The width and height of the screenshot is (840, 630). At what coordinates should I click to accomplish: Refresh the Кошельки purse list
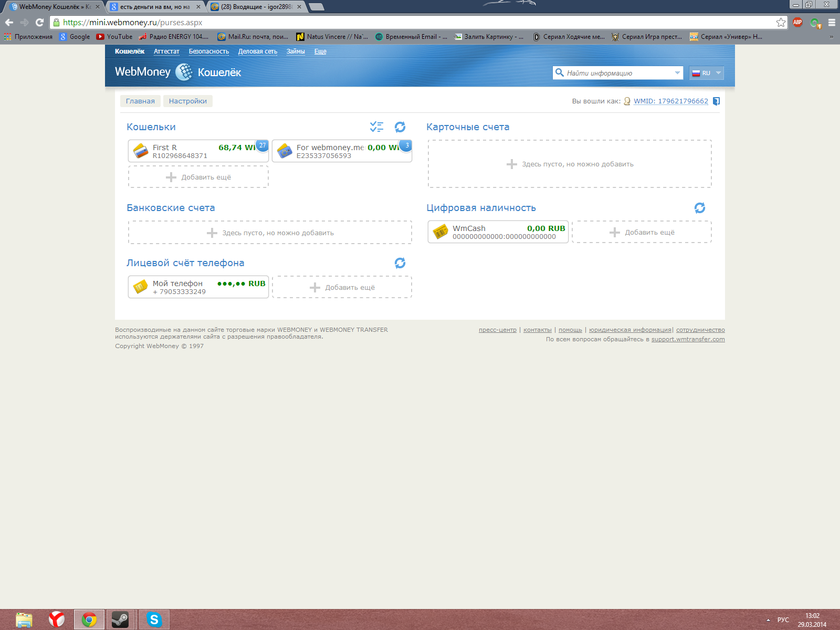pos(400,127)
